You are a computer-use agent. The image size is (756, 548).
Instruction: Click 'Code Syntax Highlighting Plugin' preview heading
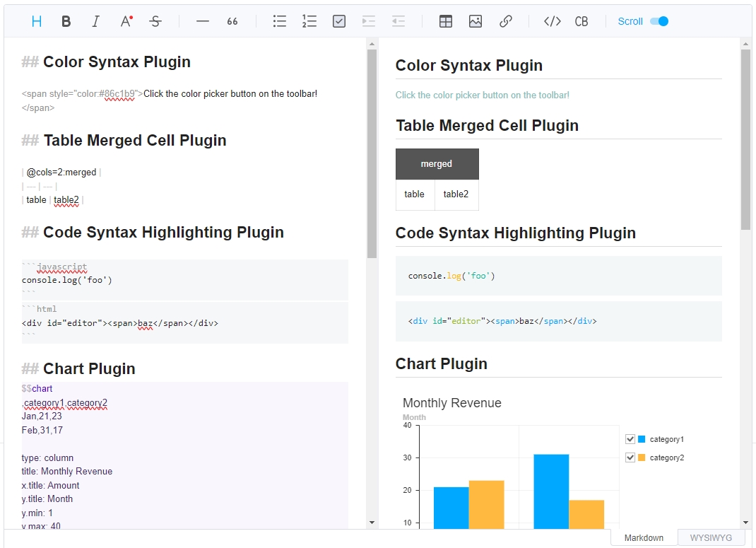tap(515, 233)
